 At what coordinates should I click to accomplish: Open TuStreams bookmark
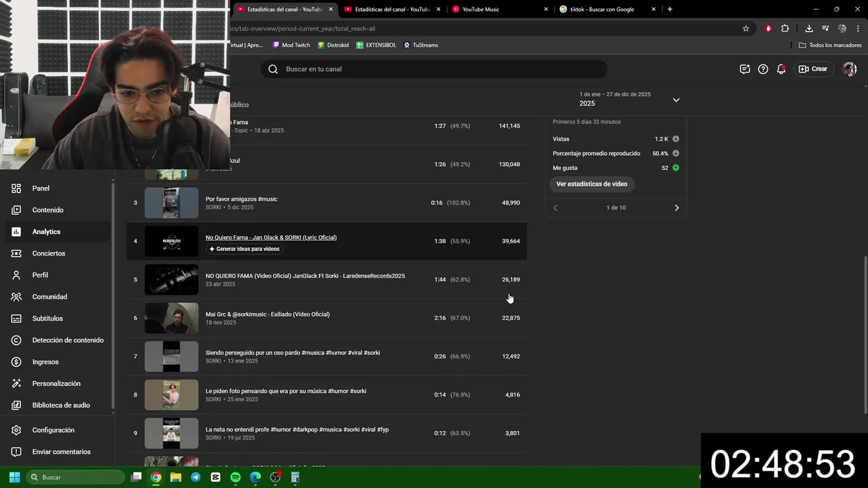420,45
